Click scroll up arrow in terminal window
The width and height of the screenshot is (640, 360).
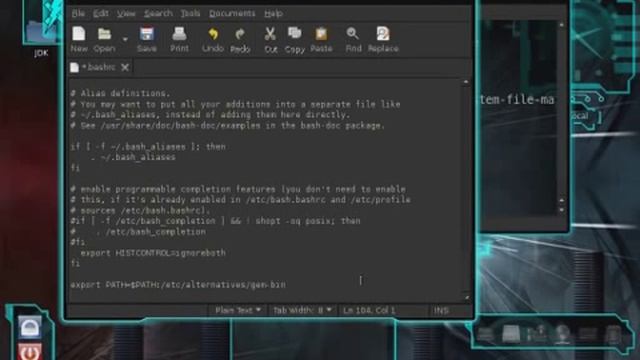coord(562,25)
